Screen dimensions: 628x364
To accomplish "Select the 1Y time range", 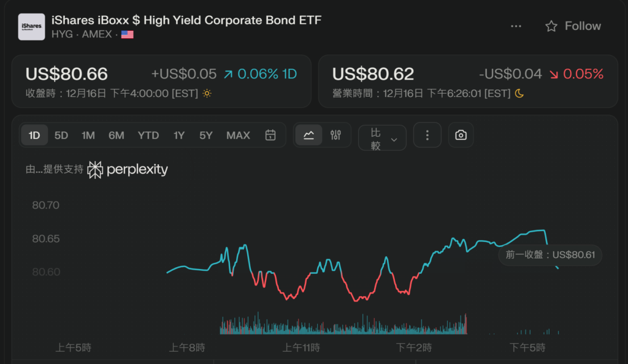I will click(178, 135).
